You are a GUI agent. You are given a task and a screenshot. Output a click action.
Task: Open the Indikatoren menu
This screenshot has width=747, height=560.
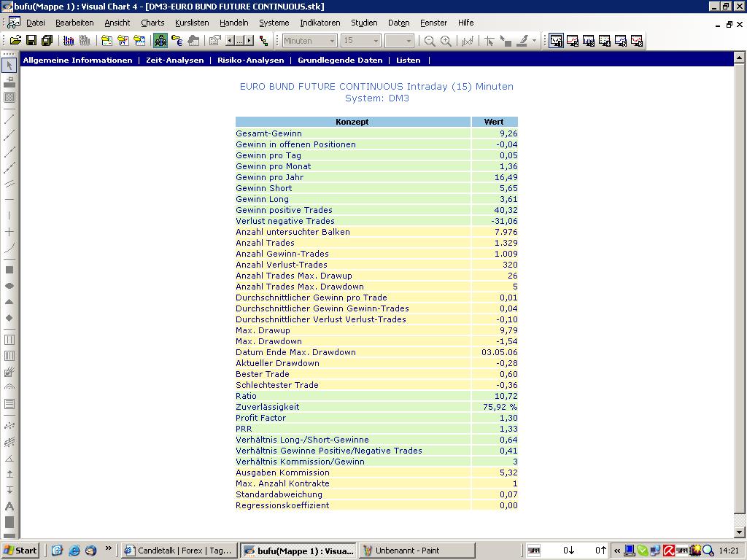click(x=320, y=23)
